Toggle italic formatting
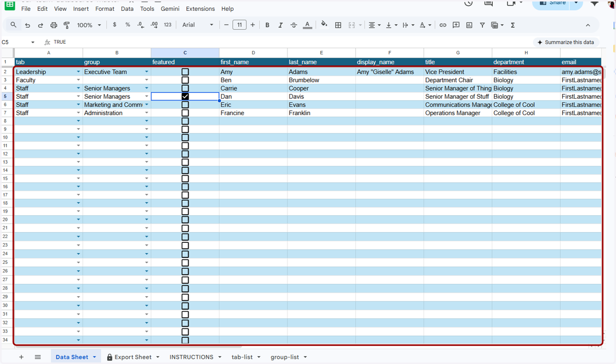616x364 pixels. point(280,25)
